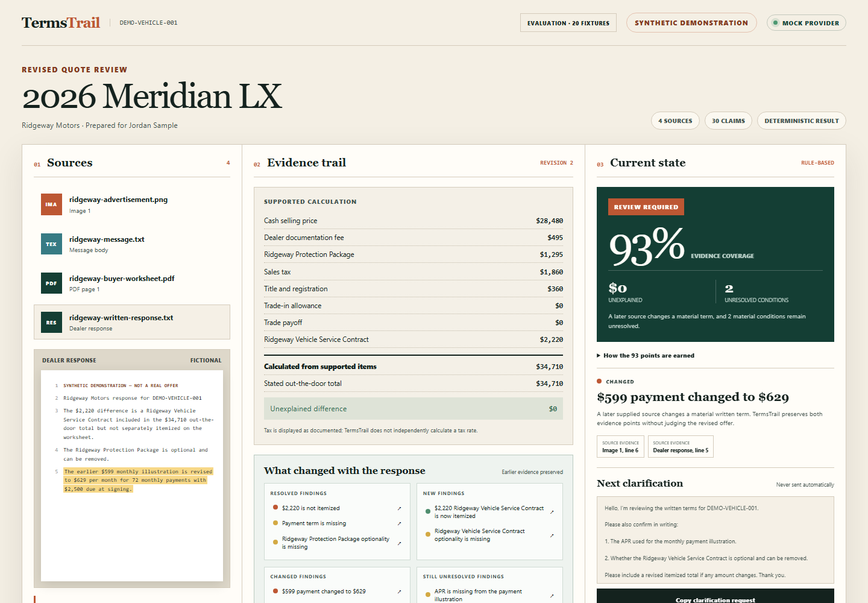Open arrow for 'APR is missing' finding
This screenshot has width=868, height=603.
tap(552, 596)
